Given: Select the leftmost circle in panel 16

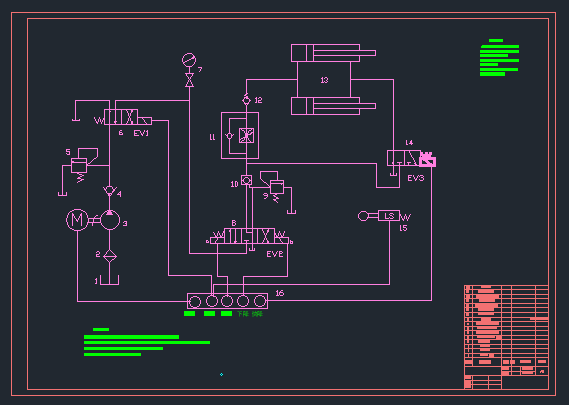Looking at the screenshot, I should [x=195, y=301].
